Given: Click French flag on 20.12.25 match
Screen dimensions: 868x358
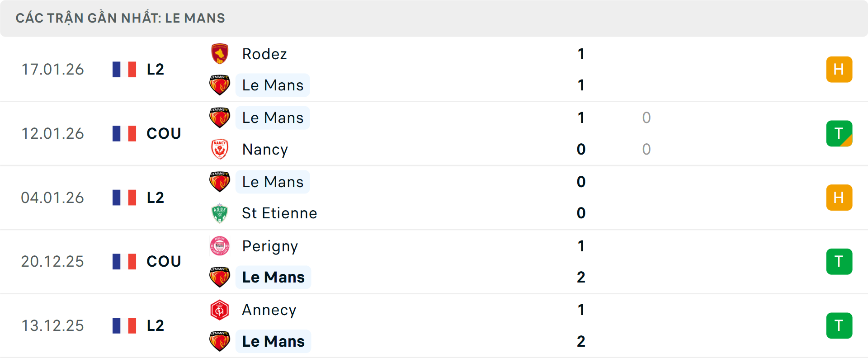Looking at the screenshot, I should click(x=124, y=261).
